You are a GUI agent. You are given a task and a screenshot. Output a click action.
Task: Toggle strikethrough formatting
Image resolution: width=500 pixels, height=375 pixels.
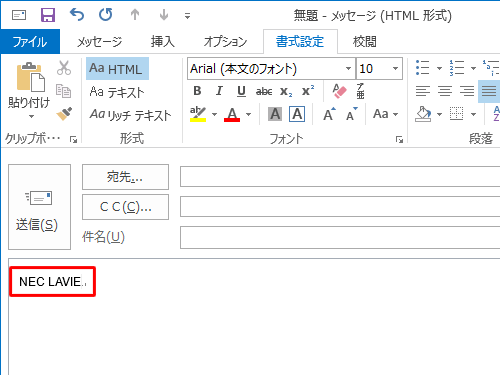264,91
